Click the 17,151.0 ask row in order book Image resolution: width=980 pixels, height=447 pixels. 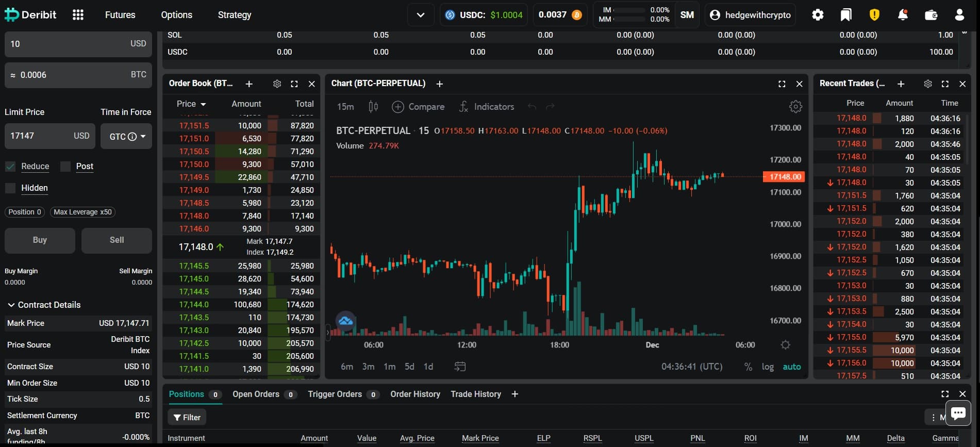(x=241, y=138)
